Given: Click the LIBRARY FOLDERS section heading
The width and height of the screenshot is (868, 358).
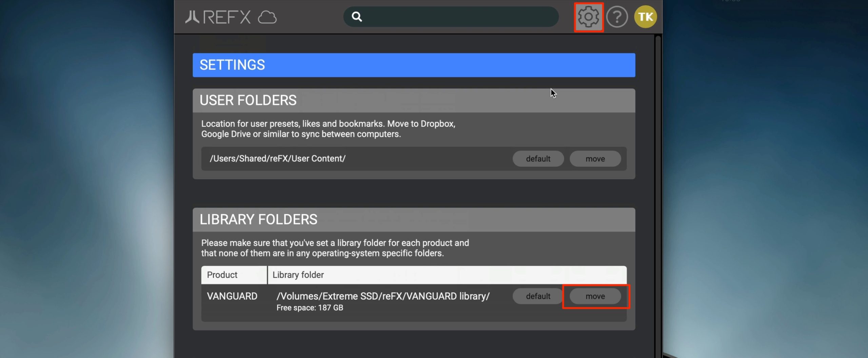Looking at the screenshot, I should (x=259, y=220).
